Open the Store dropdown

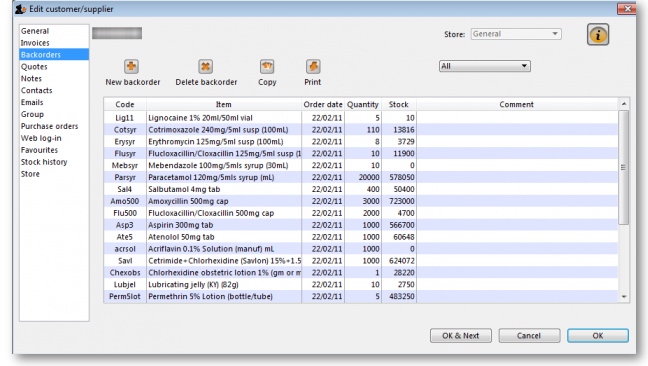(516, 34)
